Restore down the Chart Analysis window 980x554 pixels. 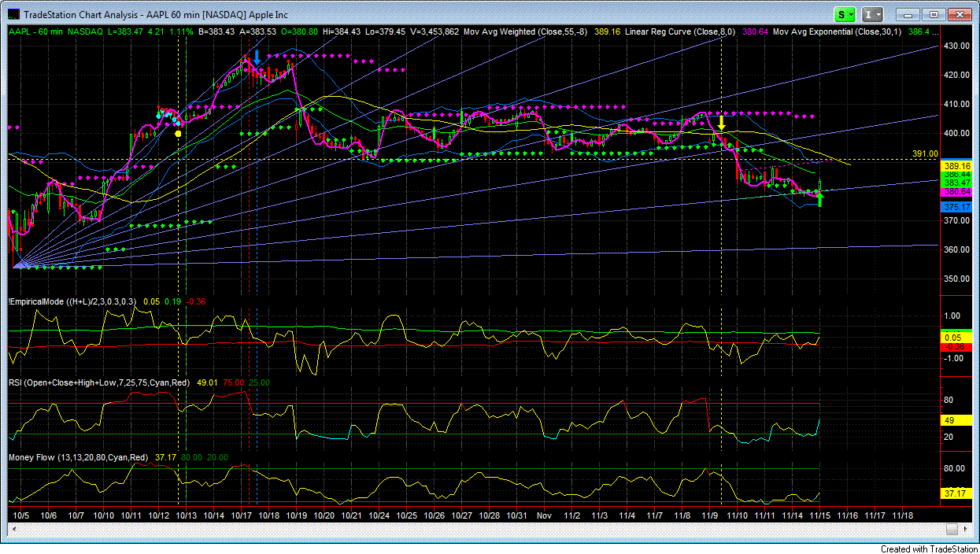(934, 14)
